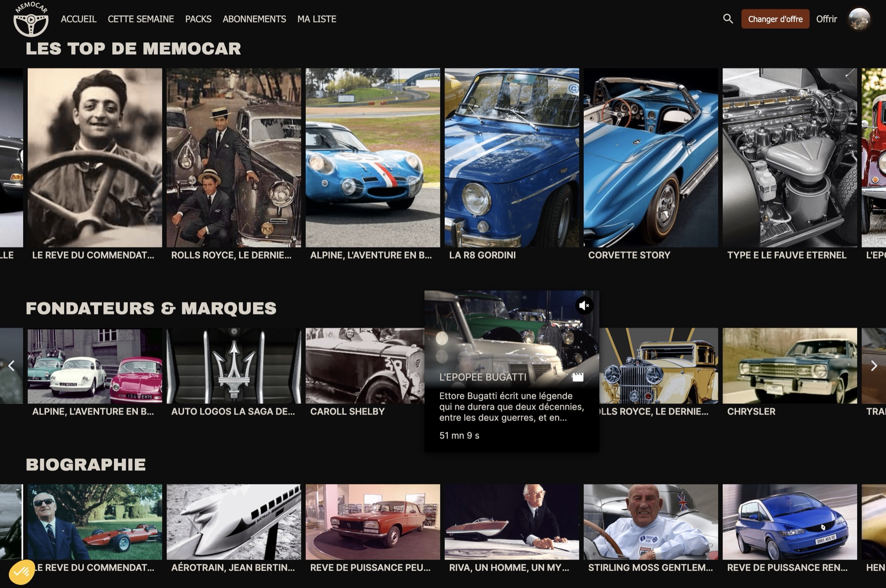Click 'REVE DE PUISSANCE PEU...' title

pos(370,568)
